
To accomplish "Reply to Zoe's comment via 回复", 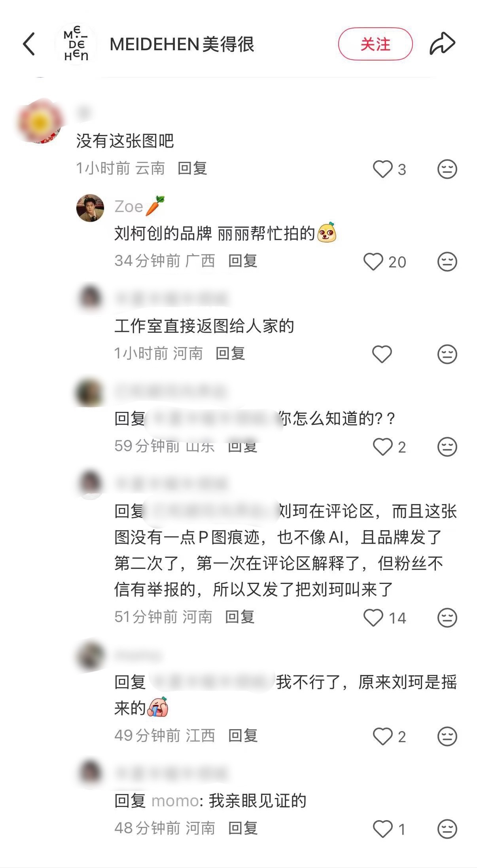I will point(243,261).
